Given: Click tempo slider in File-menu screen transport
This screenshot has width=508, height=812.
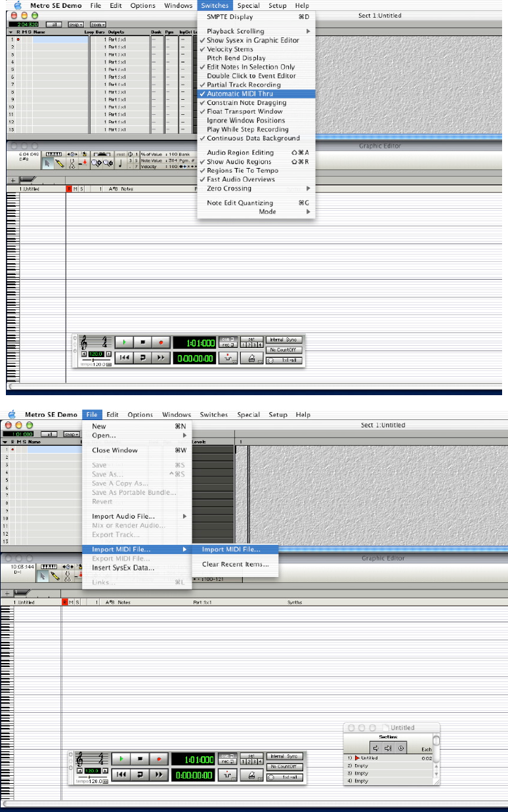Looking at the screenshot, I should 89,777.
